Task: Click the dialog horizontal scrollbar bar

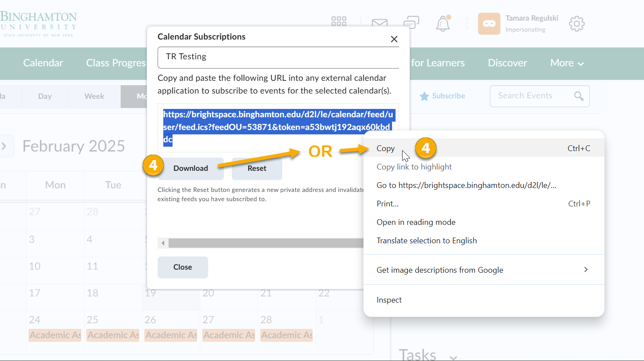Action: [x=266, y=243]
